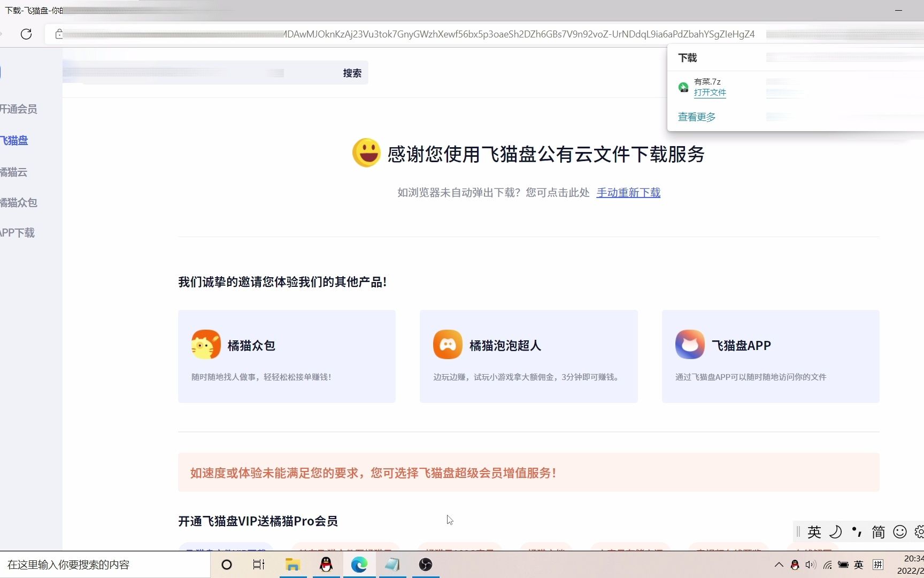The width and height of the screenshot is (924, 578).
Task: Open network settings in system tray
Action: coord(827,565)
